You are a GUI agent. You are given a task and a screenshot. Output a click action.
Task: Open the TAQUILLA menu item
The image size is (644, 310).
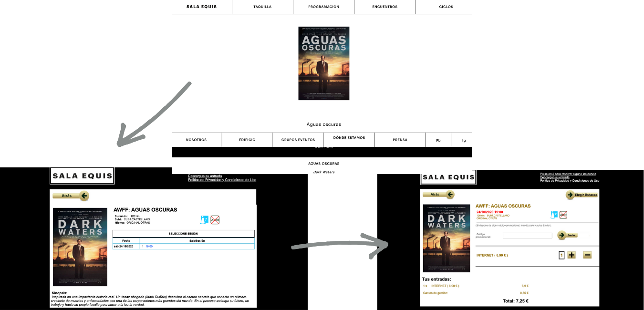(x=263, y=7)
